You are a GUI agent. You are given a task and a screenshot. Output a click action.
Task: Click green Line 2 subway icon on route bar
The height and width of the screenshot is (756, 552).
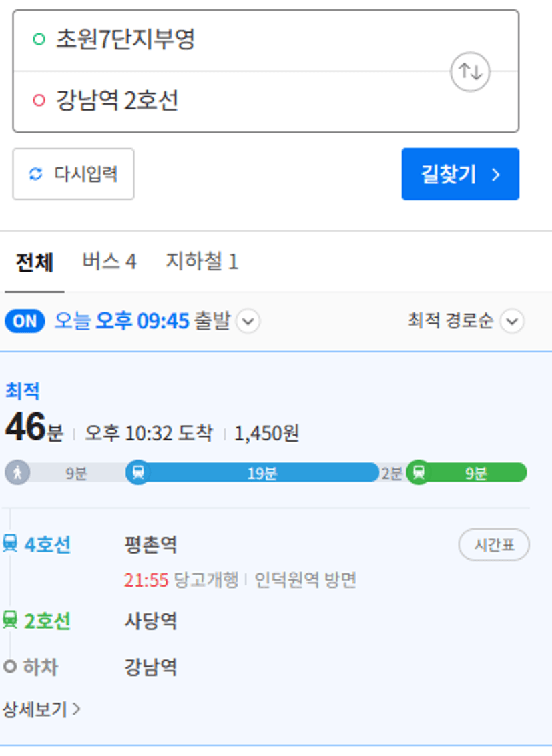(419, 472)
